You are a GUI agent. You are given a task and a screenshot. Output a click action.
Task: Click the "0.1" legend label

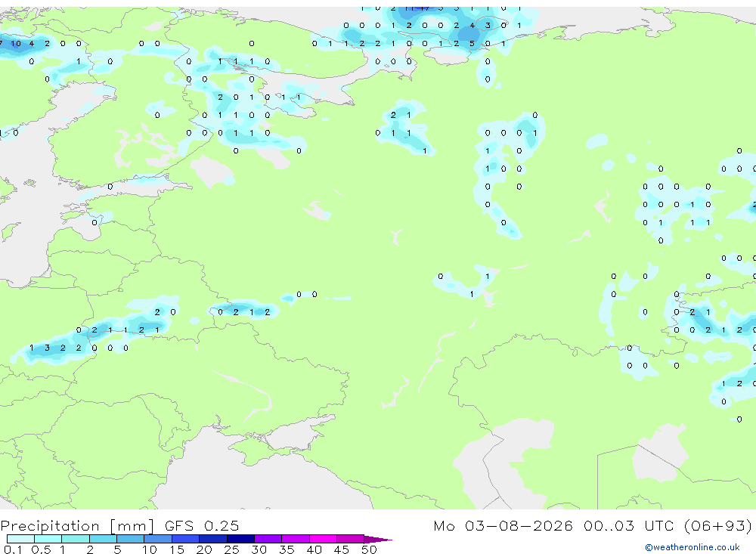[x=13, y=549]
